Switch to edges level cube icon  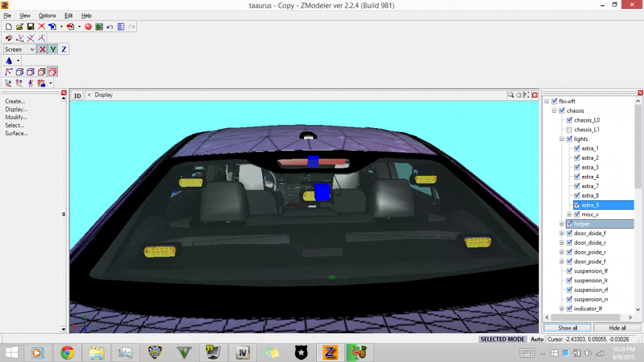[x=19, y=72]
